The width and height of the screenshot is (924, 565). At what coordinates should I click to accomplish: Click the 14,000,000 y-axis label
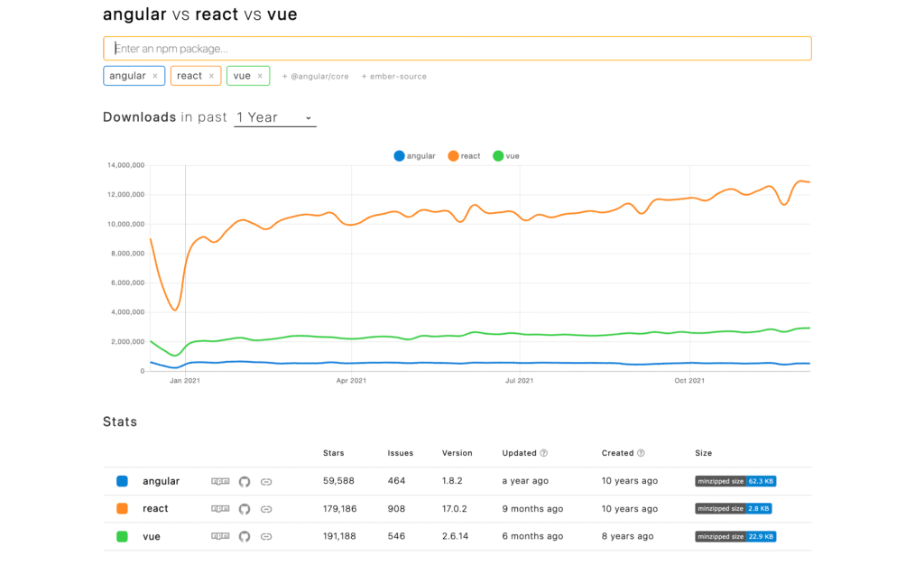(x=125, y=165)
